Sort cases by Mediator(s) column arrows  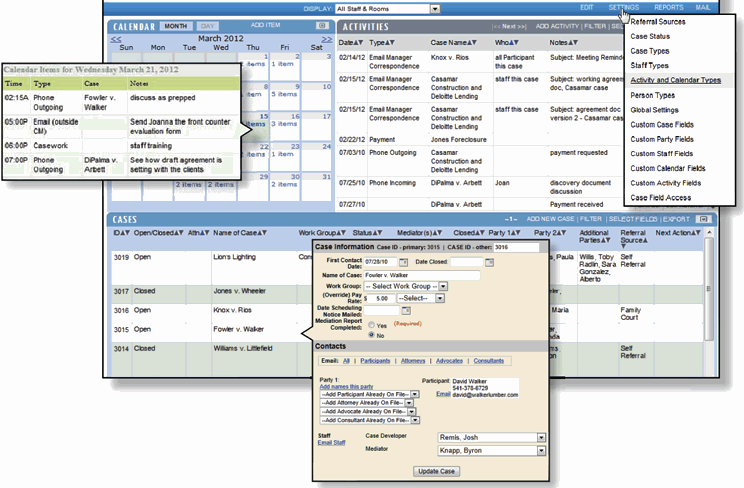tap(437, 233)
